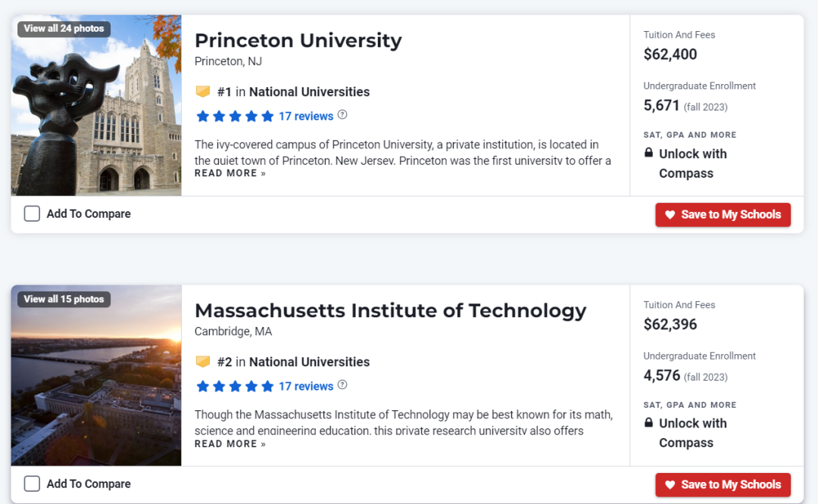Screen dimensions: 818x504
Task: Check Add To Compare for Princeton University
Action: pos(32,214)
